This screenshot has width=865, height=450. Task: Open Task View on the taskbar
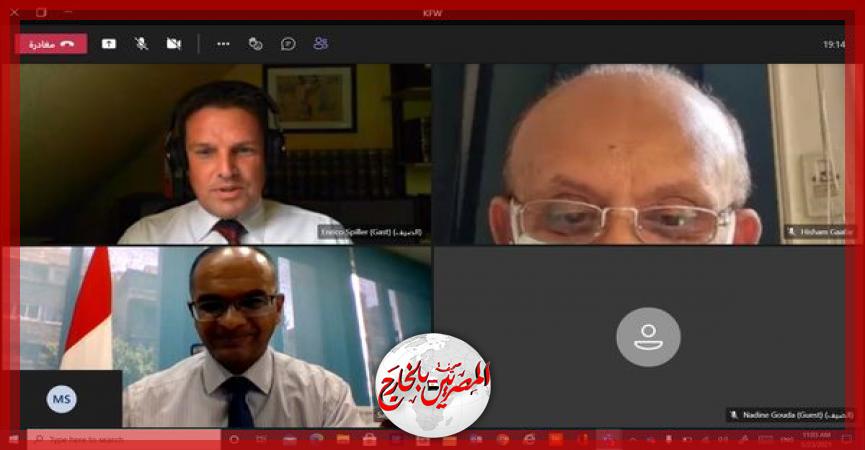click(261, 440)
